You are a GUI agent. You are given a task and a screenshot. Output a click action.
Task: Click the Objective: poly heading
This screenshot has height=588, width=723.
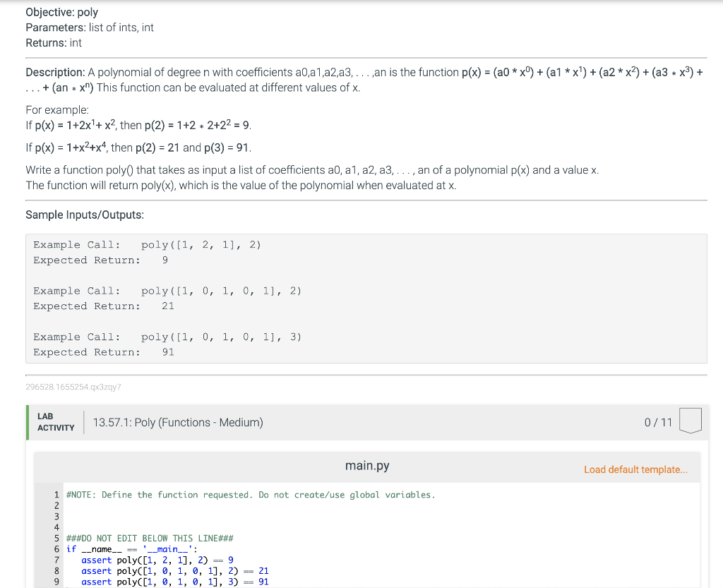pos(61,12)
